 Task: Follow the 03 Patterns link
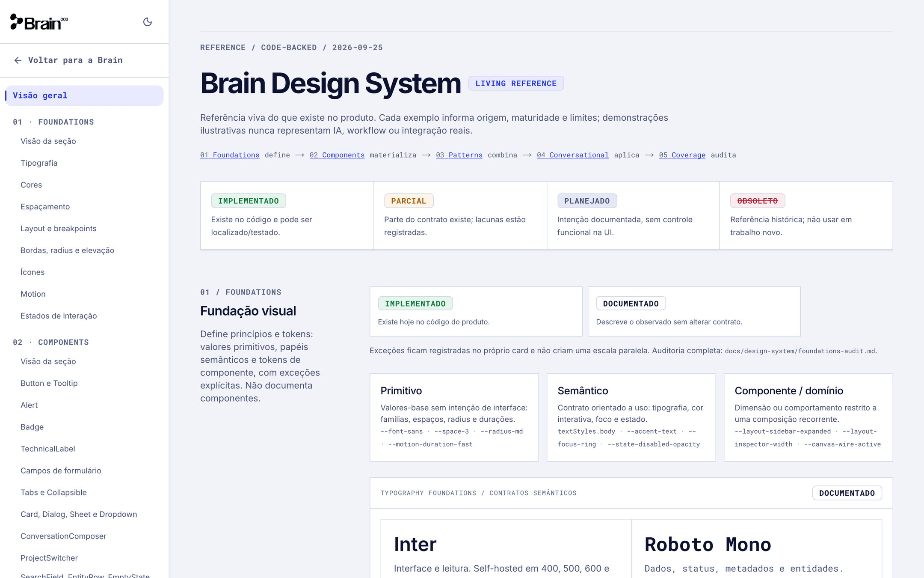[459, 155]
